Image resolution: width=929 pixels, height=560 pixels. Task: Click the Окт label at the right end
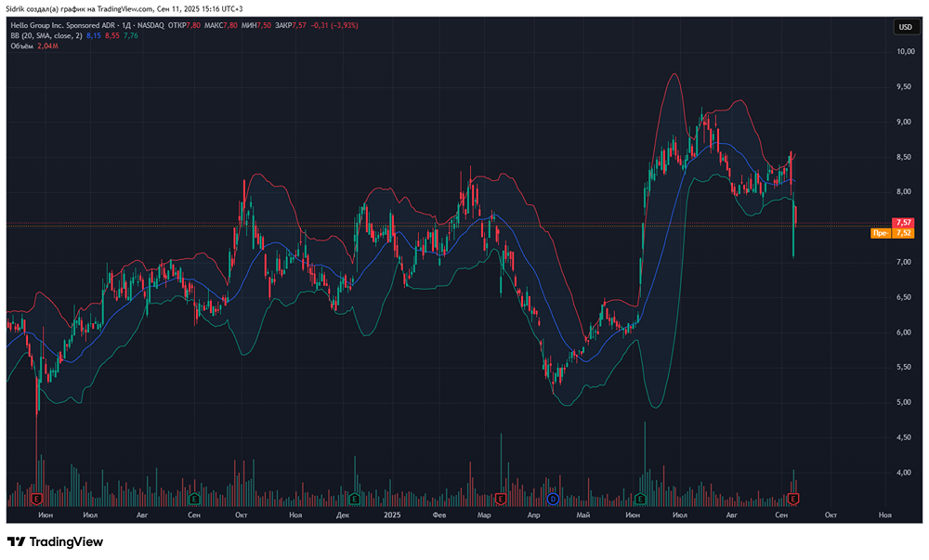pyautogui.click(x=831, y=514)
